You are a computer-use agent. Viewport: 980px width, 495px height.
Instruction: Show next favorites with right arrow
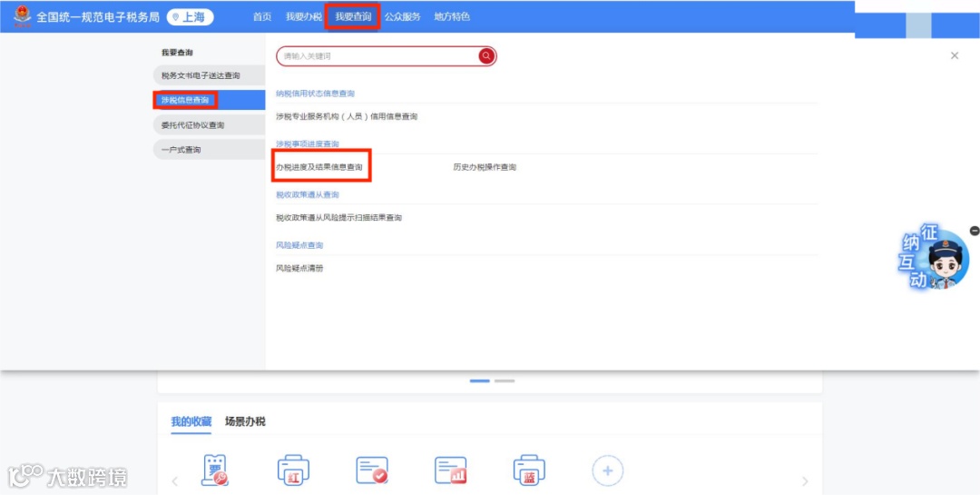pos(805,481)
